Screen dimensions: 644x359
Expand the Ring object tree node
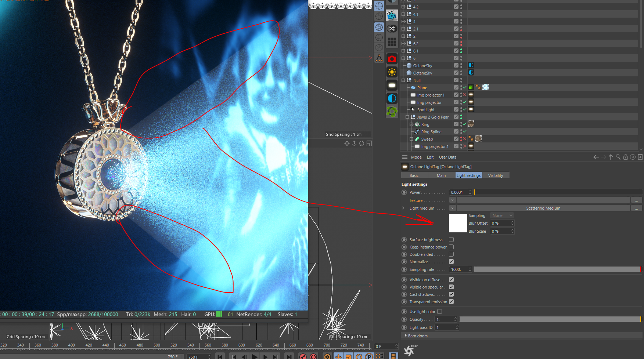[411, 124]
